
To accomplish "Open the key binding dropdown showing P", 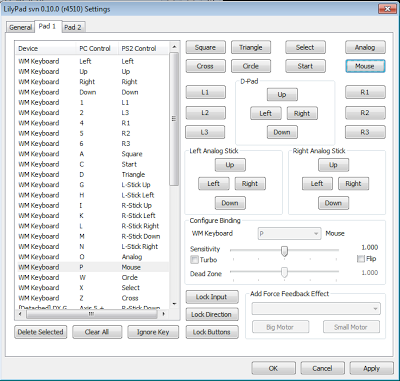I will click(x=290, y=234).
